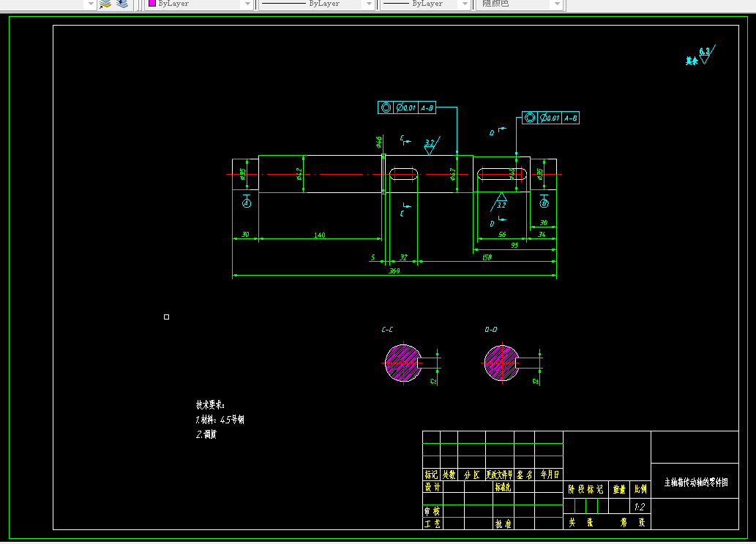756x544 pixels.
Task: Click the 技术要求 technical requirements heading
Action: pyautogui.click(x=210, y=405)
